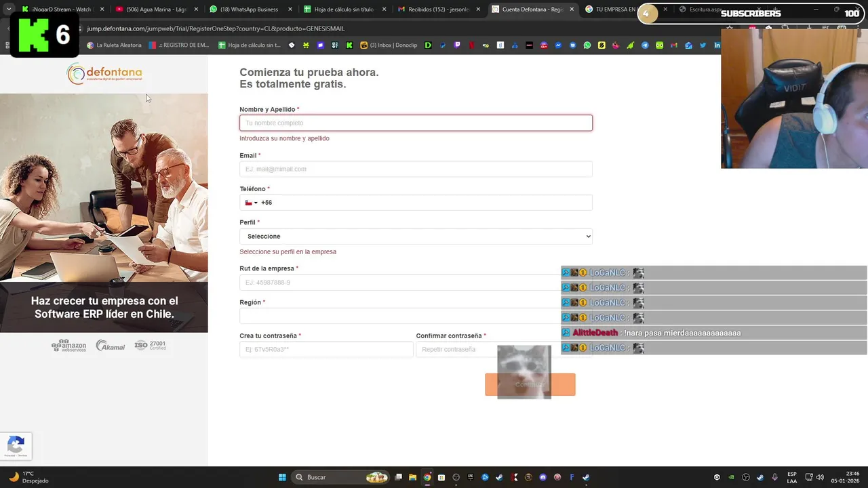Click the Teléfono number field
The width and height of the screenshot is (868, 488).
coord(426,203)
